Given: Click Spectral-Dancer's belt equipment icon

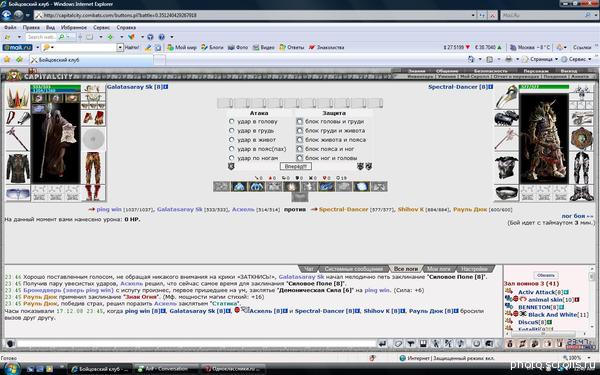Looking at the screenshot, I should (506, 193).
